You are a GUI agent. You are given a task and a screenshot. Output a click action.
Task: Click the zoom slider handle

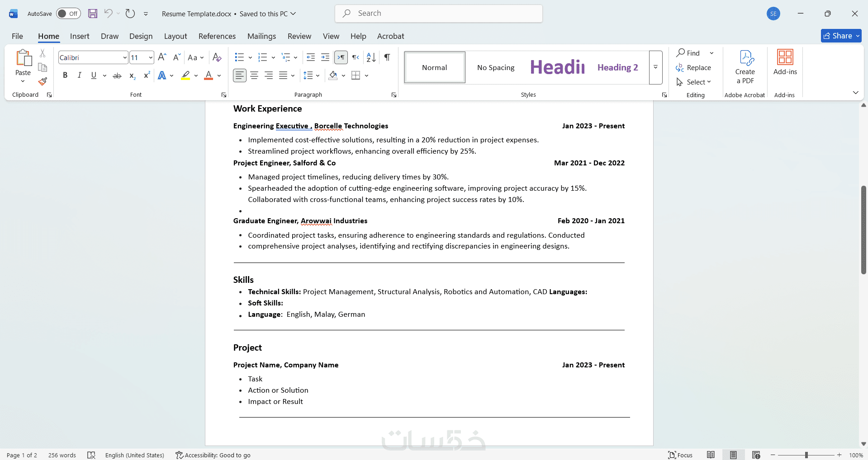coord(806,455)
